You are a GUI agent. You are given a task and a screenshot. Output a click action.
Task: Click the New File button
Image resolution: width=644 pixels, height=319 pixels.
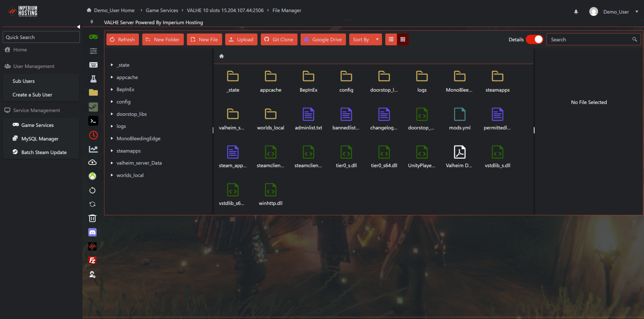[204, 39]
